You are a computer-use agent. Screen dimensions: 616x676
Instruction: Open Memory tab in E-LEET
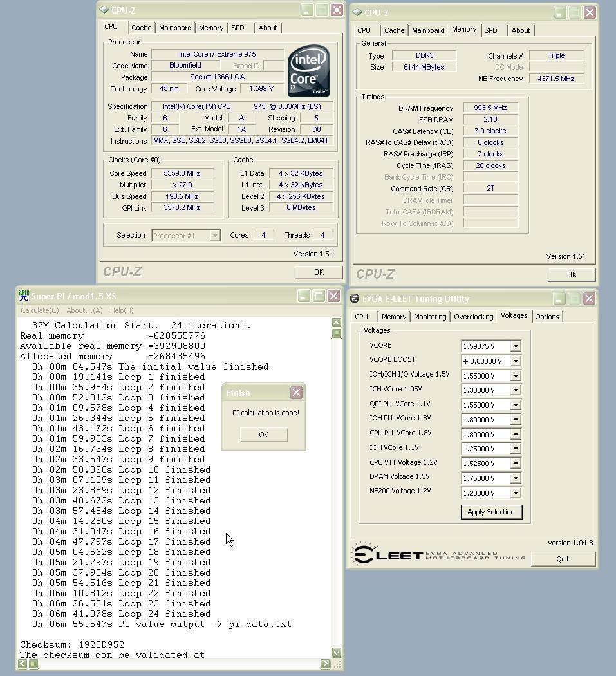[x=394, y=317]
